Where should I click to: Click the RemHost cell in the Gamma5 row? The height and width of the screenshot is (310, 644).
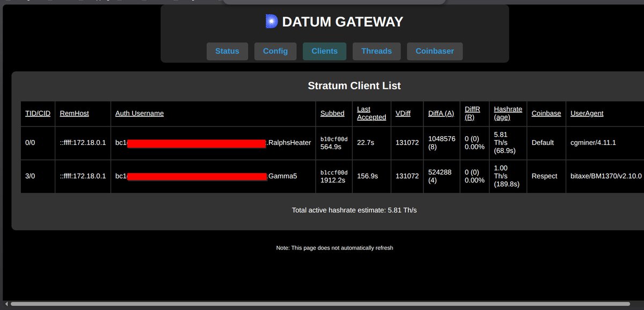coord(83,176)
